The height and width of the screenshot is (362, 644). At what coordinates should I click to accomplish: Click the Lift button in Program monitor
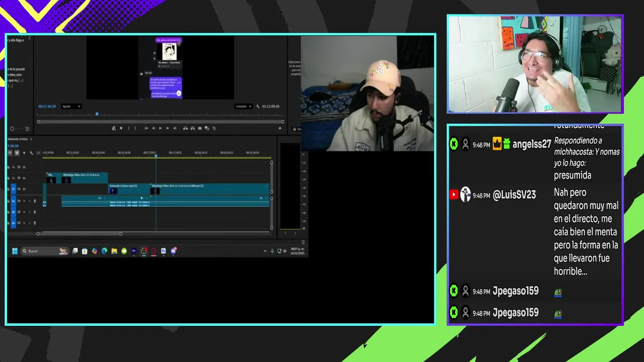coord(186,128)
